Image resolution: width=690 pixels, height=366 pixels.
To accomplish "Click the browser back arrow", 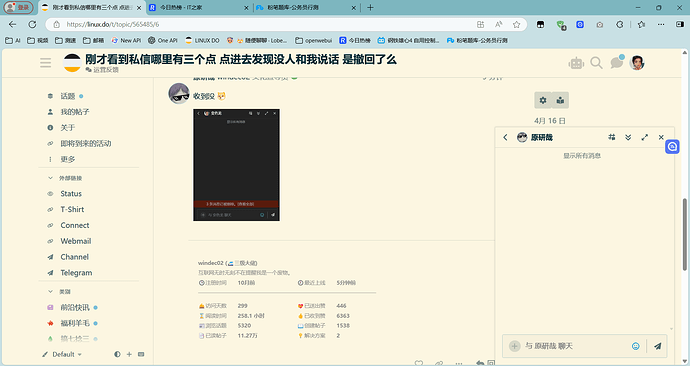I will pyautogui.click(x=12, y=25).
